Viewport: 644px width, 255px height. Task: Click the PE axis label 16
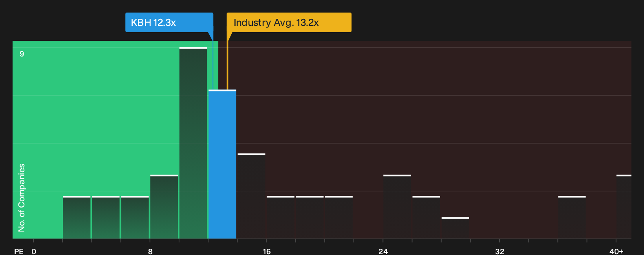click(x=267, y=251)
